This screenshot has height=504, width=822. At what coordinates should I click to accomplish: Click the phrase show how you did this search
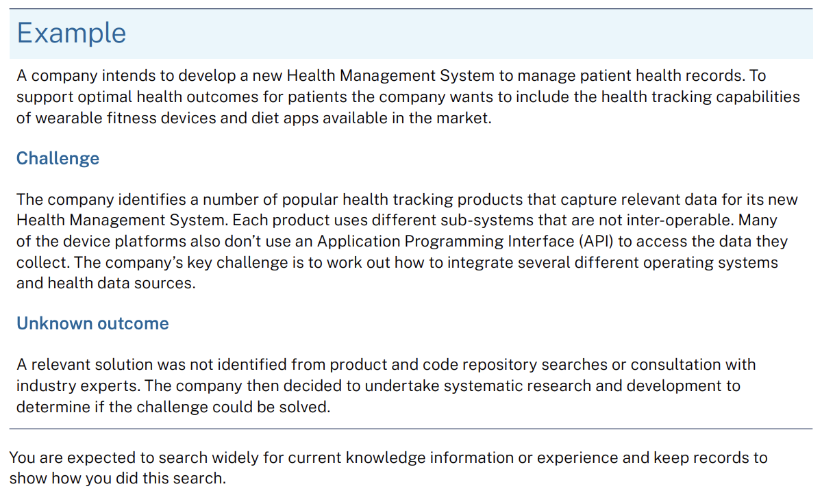click(x=117, y=478)
